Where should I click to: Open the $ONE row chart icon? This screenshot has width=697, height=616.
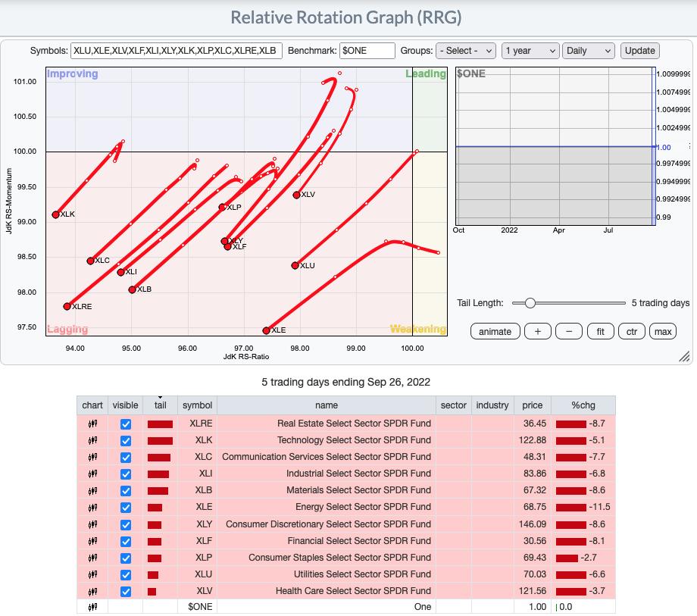pos(92,607)
